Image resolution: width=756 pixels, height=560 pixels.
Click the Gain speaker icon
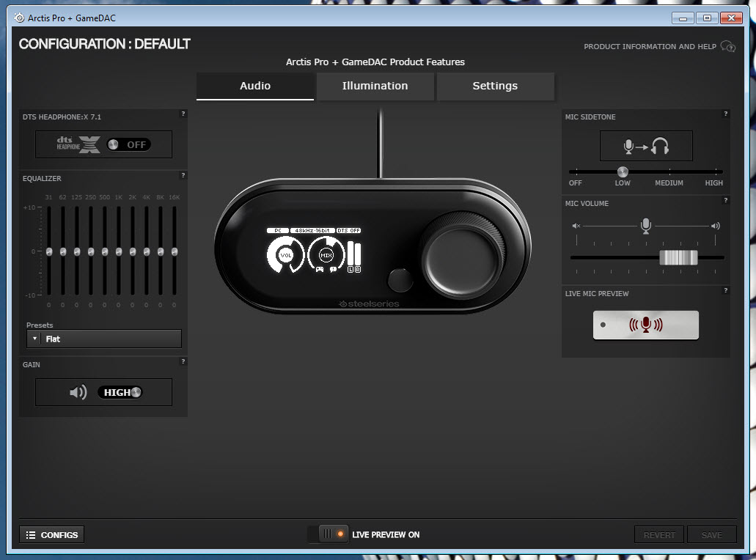pos(78,392)
